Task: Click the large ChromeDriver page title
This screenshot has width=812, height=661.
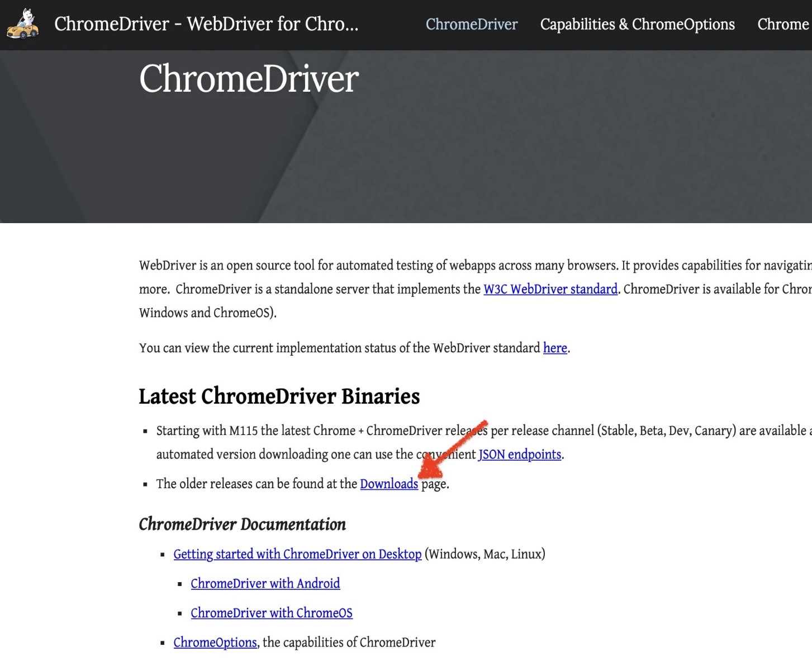Action: coord(249,78)
